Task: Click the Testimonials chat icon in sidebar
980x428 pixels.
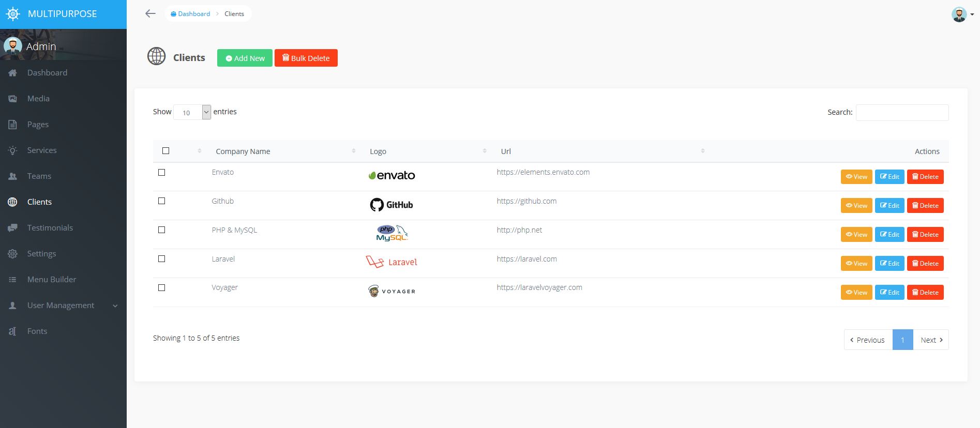Action: click(13, 228)
